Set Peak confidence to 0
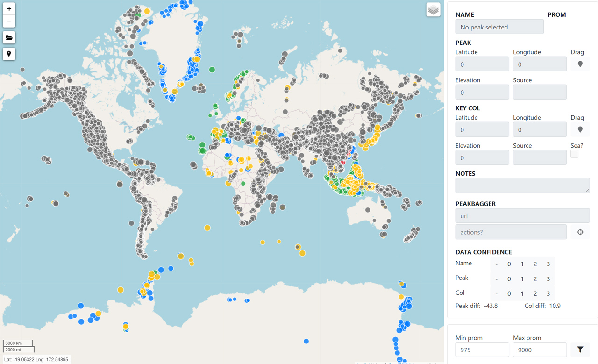 click(509, 279)
